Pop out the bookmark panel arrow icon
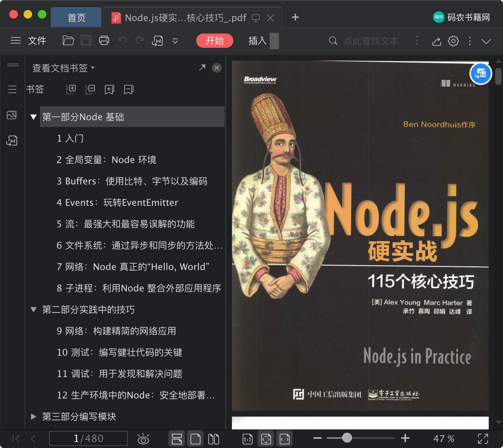503x448 pixels. click(202, 67)
